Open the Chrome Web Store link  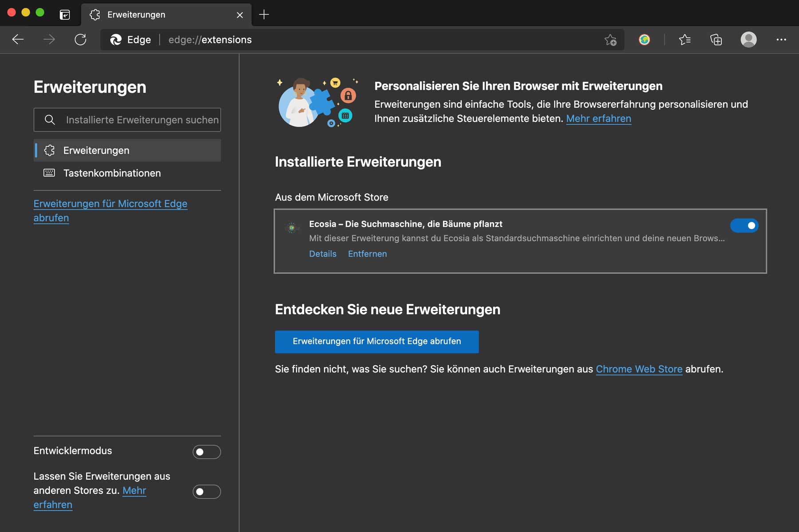tap(639, 369)
